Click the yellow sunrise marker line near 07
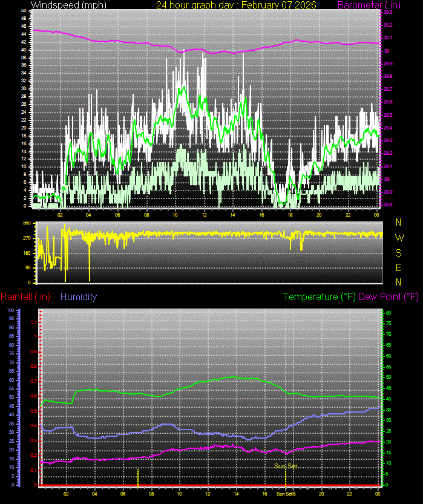The image size is (423, 504). coord(138,477)
